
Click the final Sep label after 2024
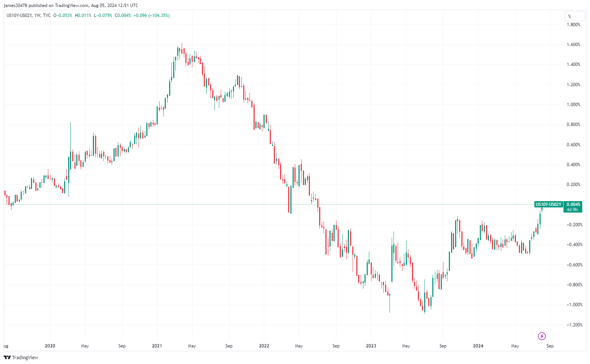[x=550, y=346]
